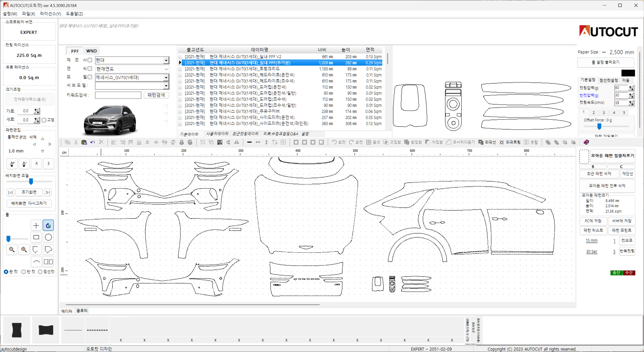The width and height of the screenshot is (644, 352).
Task: Click the zoom out magnifier tool
Action: tap(12, 249)
